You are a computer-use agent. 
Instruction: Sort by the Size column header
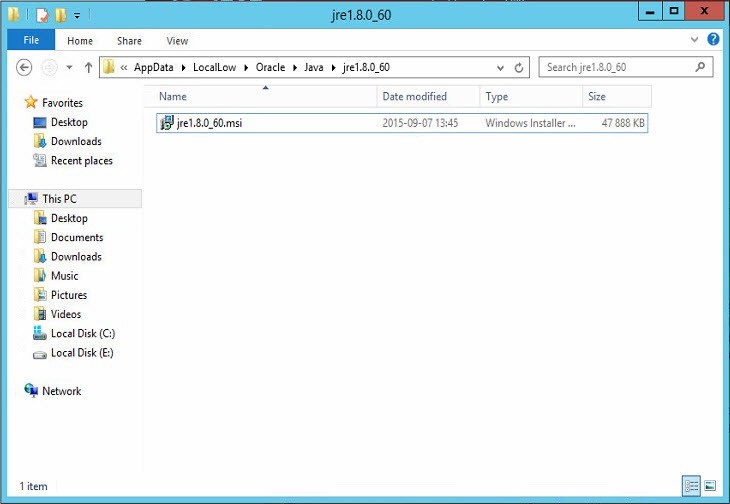tap(617, 96)
